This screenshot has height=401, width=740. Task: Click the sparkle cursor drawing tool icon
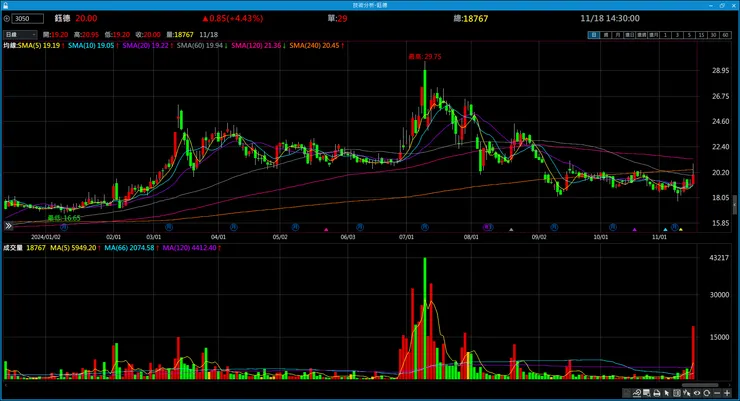[687, 393]
